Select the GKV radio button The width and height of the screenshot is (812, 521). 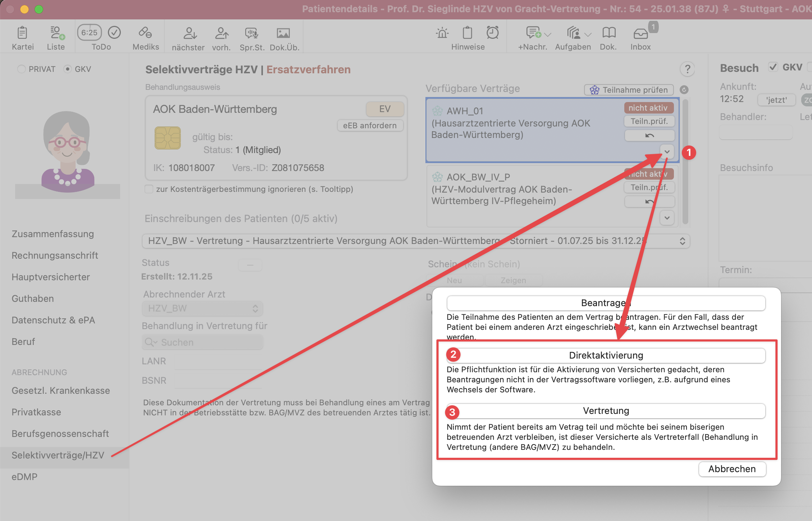point(67,69)
